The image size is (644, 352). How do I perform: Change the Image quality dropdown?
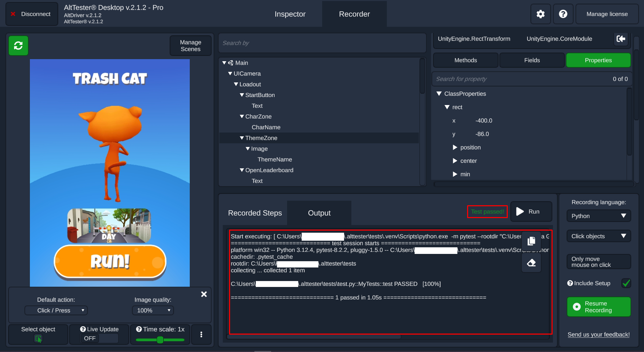pyautogui.click(x=152, y=310)
